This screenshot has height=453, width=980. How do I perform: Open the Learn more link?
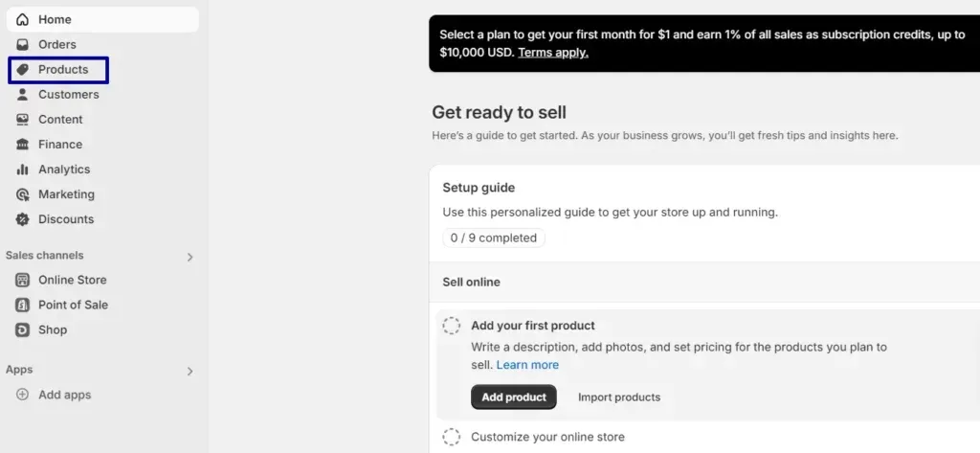527,365
